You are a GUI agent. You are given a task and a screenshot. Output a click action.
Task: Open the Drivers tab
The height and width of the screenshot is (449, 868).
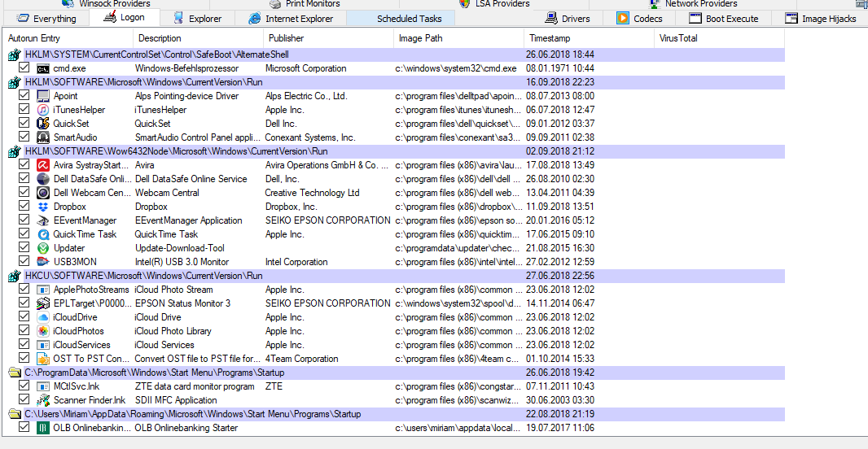click(568, 18)
